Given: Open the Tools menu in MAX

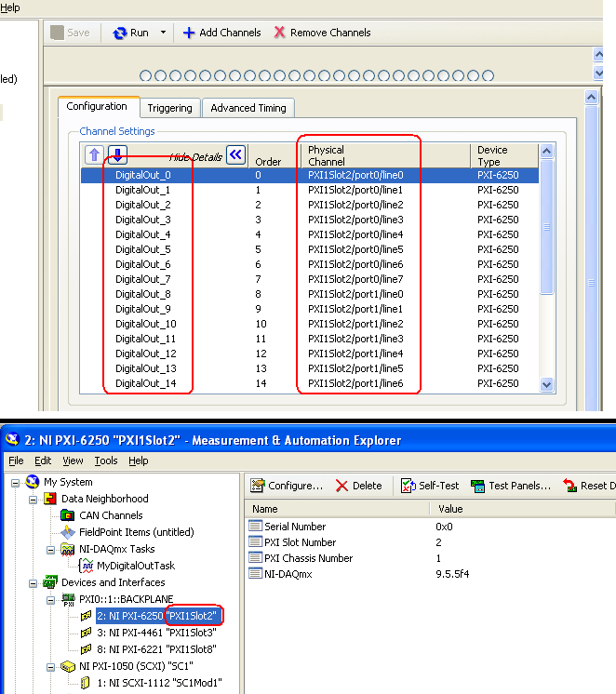Looking at the screenshot, I should pyautogui.click(x=106, y=460).
